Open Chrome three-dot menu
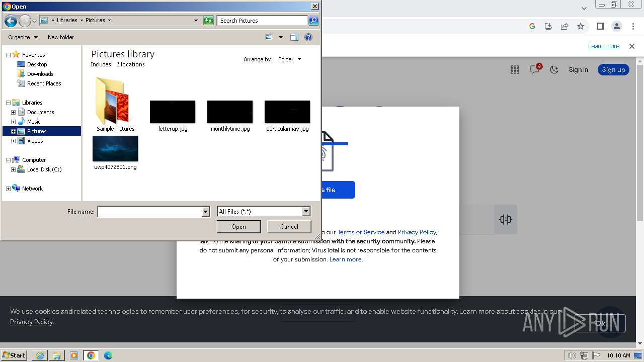Viewport: 644px width, 362px height. click(x=633, y=26)
